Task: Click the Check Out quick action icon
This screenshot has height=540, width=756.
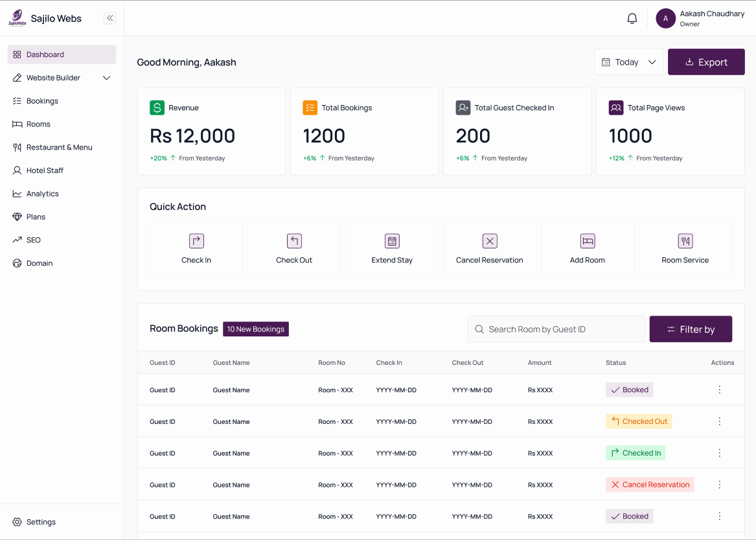Action: pos(294,241)
